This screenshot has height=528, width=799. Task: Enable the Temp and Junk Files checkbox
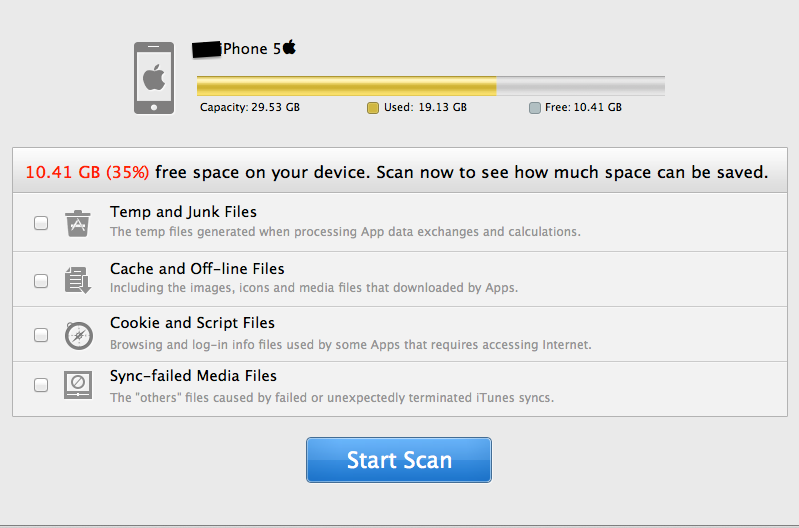click(x=41, y=223)
